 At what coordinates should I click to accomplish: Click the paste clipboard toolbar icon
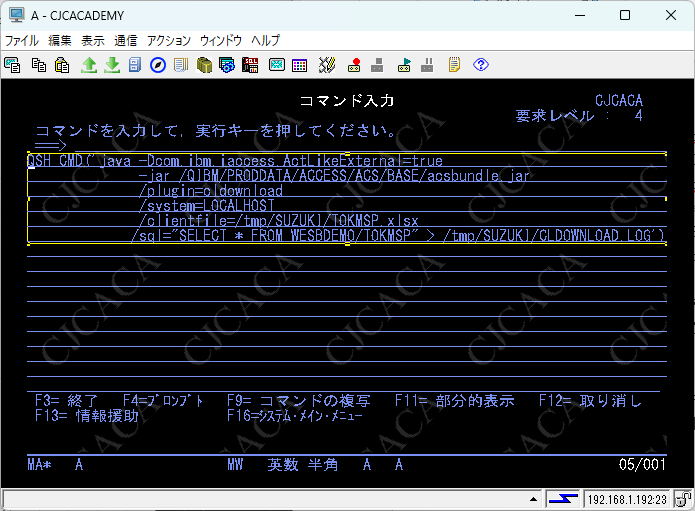click(62, 65)
